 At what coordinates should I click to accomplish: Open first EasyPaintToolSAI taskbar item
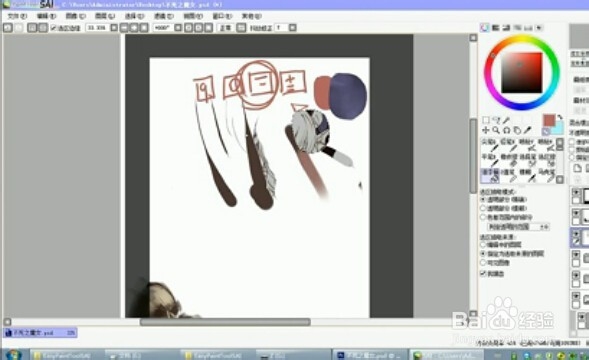pos(66,355)
